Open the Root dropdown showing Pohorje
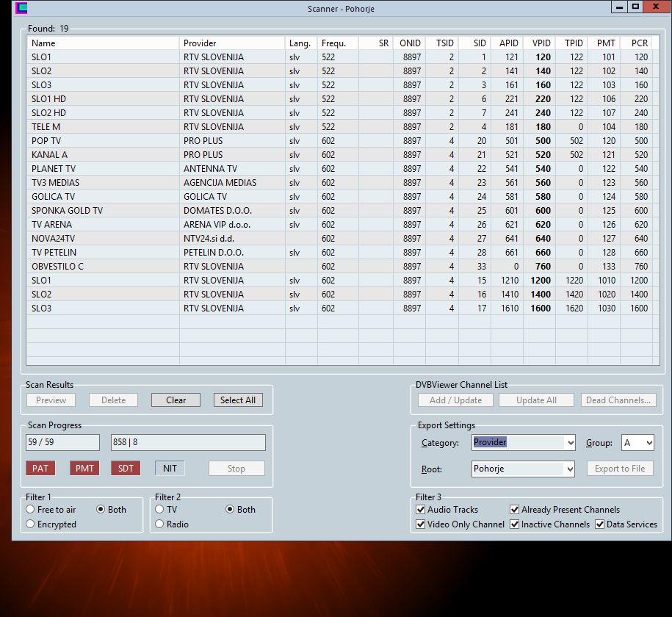The image size is (672, 617). pyautogui.click(x=570, y=469)
